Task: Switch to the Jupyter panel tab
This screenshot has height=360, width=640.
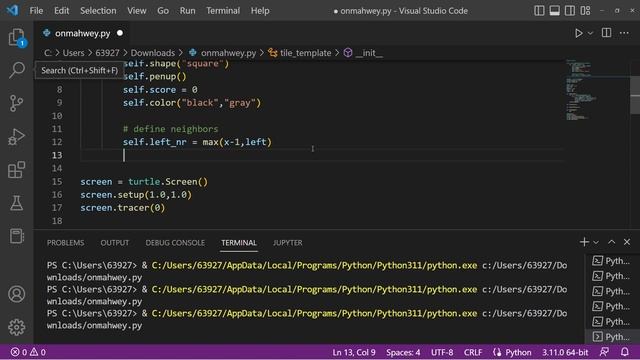Action: coord(288,243)
